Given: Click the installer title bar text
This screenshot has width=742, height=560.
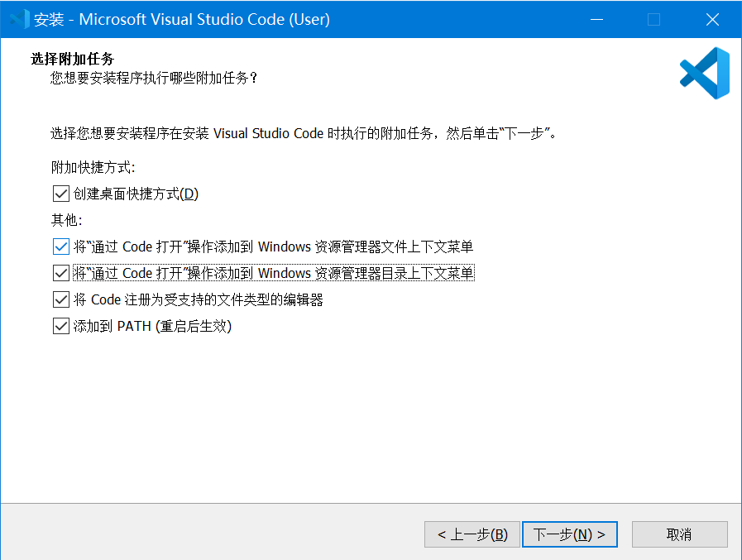Looking at the screenshot, I should point(182,18).
